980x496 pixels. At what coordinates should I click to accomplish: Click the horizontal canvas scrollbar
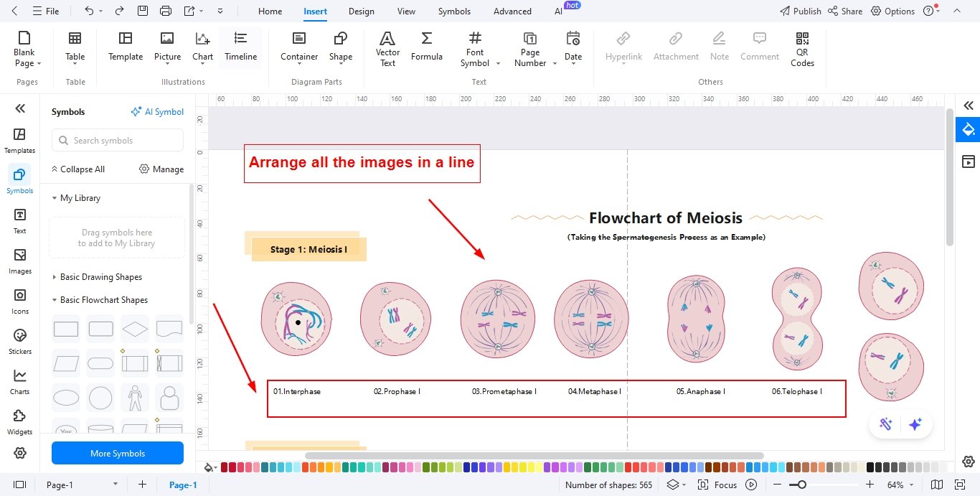(534, 455)
